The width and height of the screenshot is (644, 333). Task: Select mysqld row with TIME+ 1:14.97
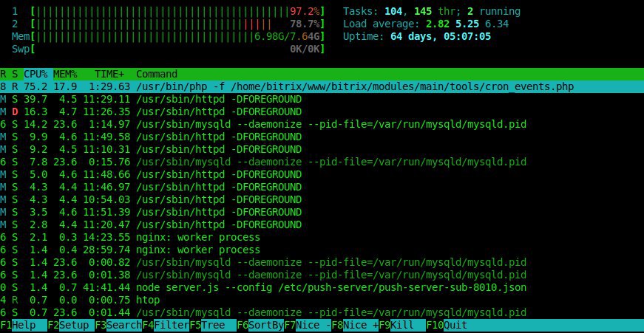pos(322,124)
